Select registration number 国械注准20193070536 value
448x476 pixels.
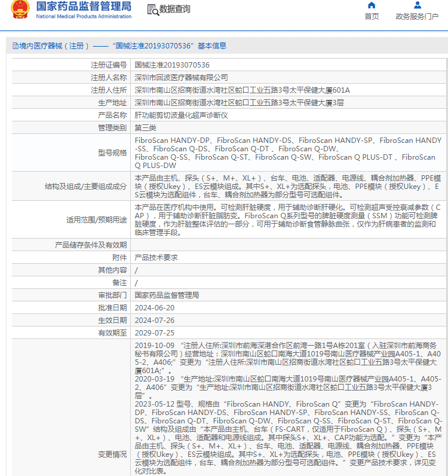tap(172, 65)
